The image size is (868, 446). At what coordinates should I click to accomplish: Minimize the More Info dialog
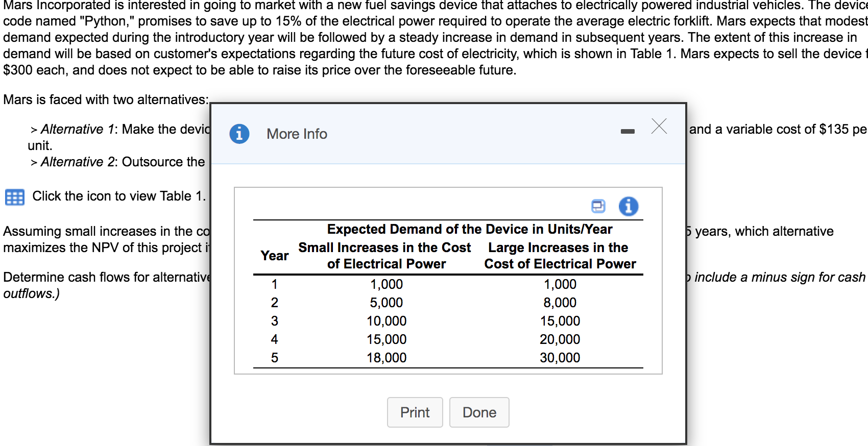pos(628,132)
